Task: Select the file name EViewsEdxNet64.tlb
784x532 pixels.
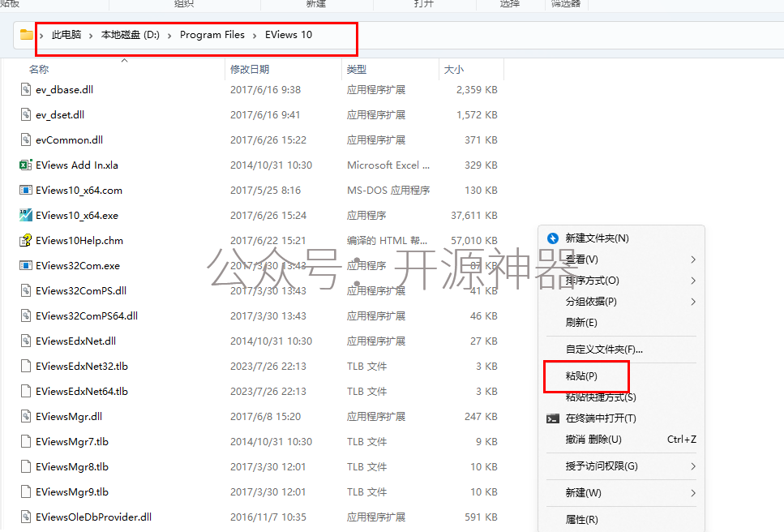Action: point(82,392)
